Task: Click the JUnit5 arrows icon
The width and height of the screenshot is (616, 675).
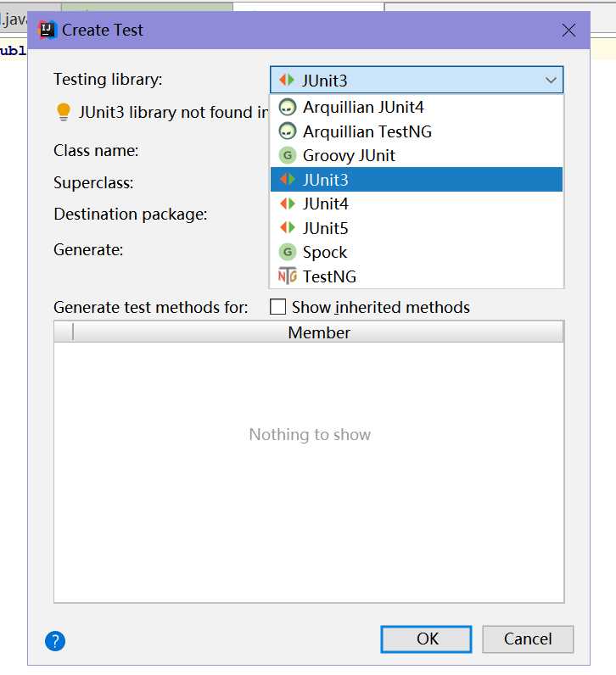Action: [288, 227]
